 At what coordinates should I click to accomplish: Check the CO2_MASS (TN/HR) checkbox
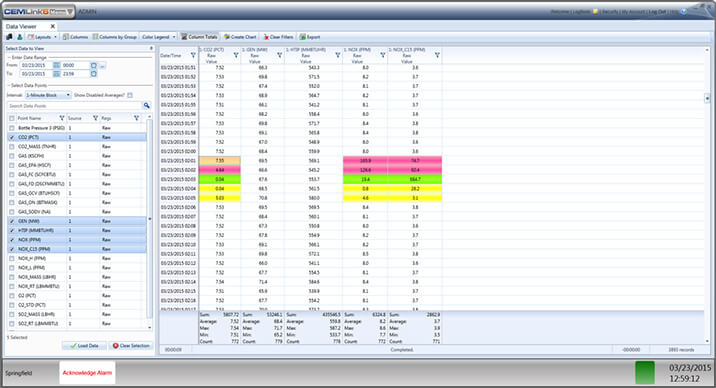11,147
